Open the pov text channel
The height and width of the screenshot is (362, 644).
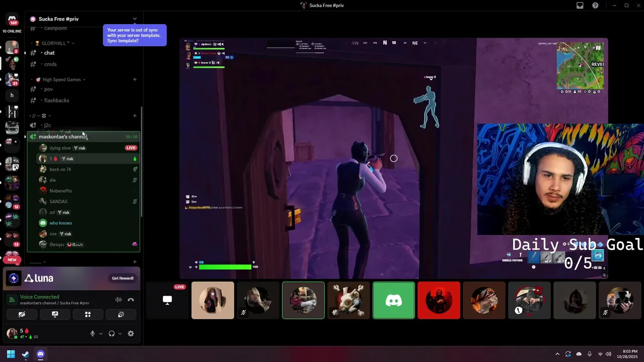coord(83,89)
